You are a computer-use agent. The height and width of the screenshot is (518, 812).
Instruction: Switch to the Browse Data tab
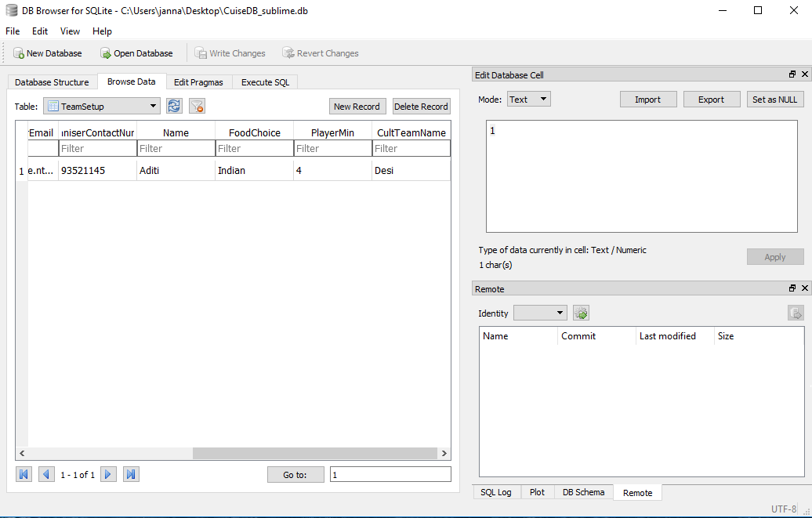pyautogui.click(x=132, y=82)
